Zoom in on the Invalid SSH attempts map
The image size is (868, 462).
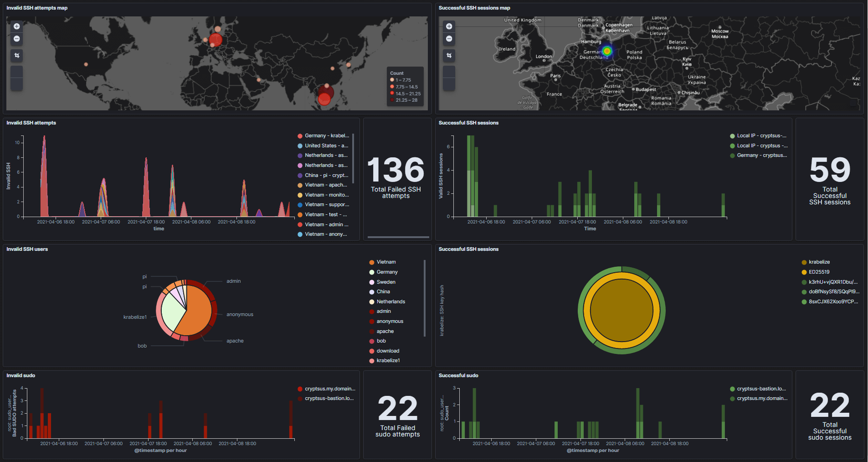pyautogui.click(x=16, y=26)
